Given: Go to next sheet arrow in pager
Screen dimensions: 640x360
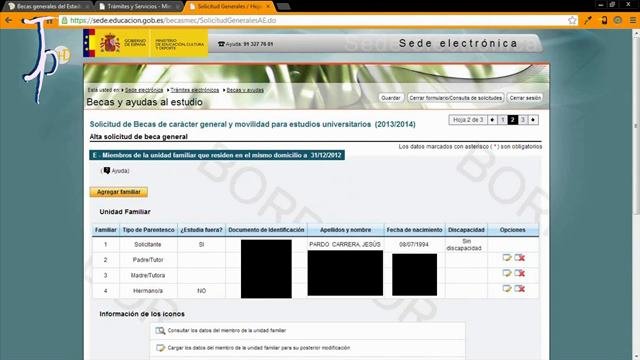Looking at the screenshot, I should [533, 120].
